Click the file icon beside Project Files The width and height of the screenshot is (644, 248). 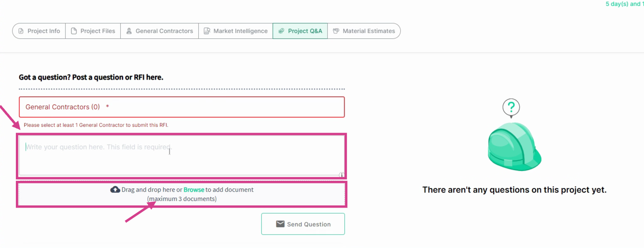74,31
